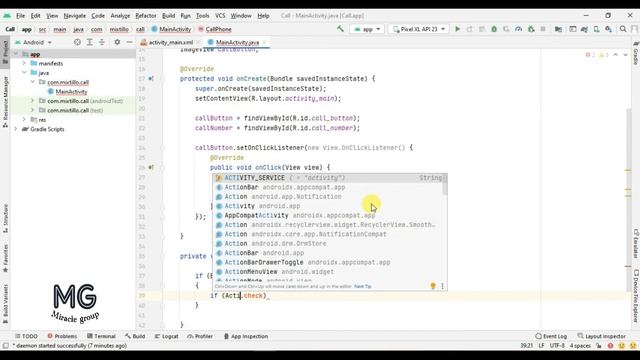The image size is (640, 360).
Task: Select the MainActivity.java editor tab
Action: 237,42
